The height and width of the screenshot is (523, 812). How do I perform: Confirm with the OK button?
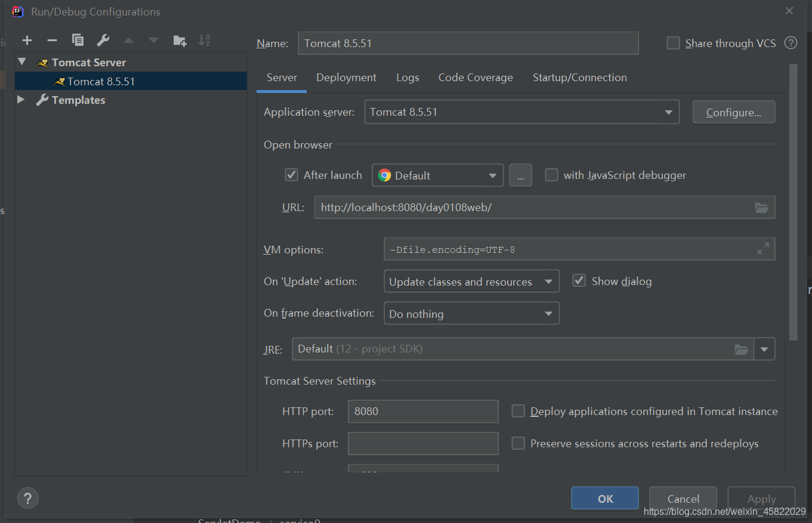point(605,499)
